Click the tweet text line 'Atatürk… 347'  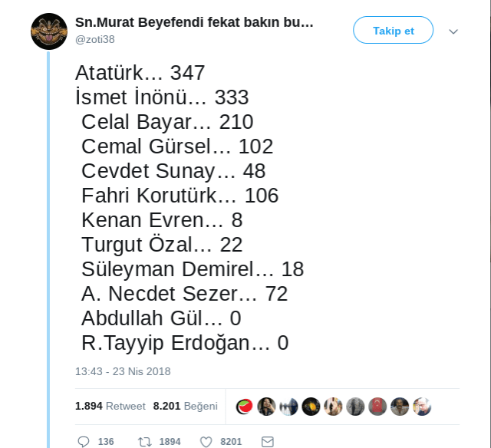coord(140,73)
